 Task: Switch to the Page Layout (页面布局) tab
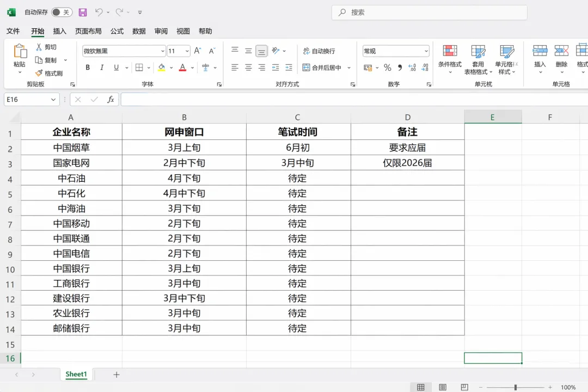[x=89, y=31]
